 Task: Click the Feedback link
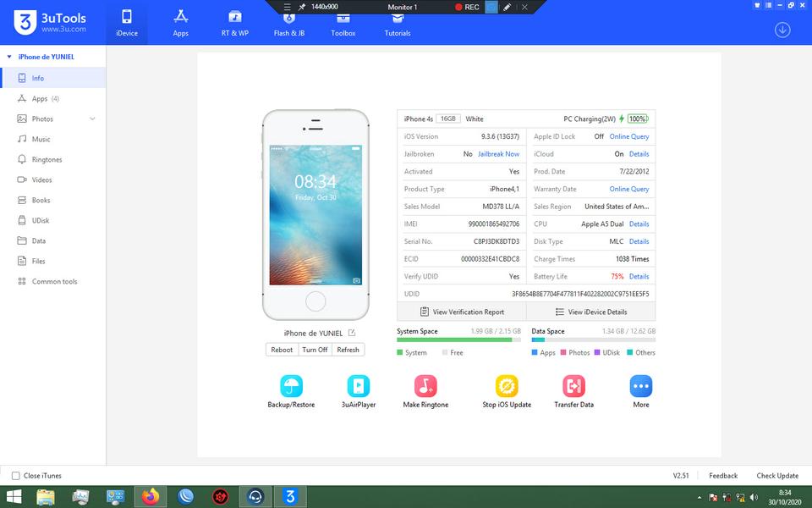723,475
